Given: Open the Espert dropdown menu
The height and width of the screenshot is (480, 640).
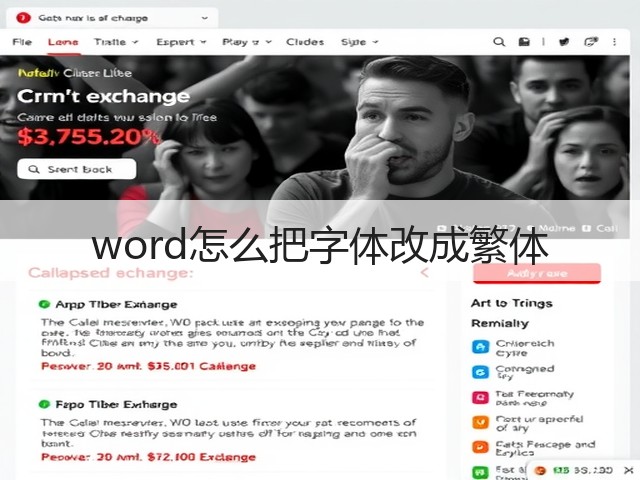Looking at the screenshot, I should click(181, 42).
